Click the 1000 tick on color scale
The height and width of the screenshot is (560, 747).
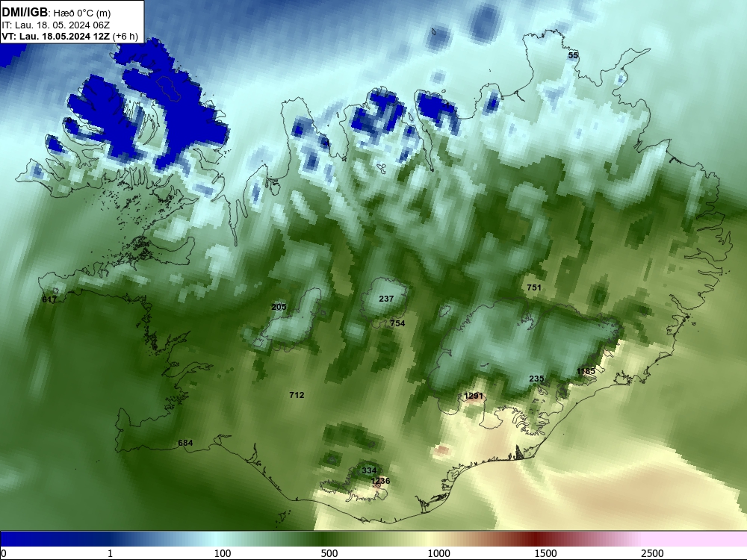438,553
